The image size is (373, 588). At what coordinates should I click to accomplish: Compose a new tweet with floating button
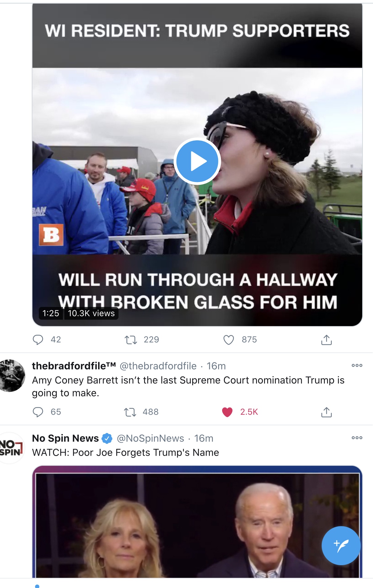(x=341, y=545)
